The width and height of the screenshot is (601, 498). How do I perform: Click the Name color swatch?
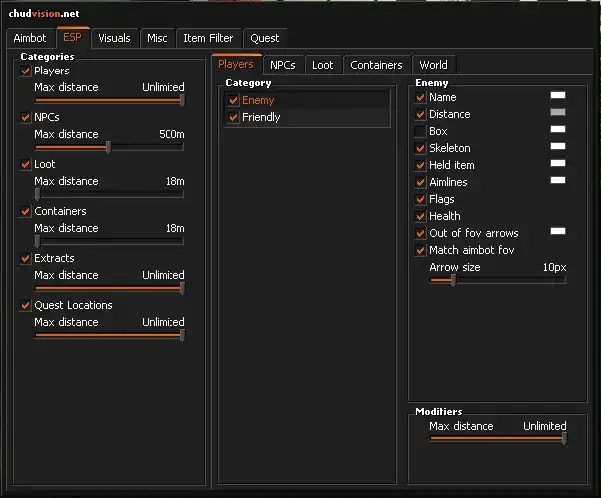557,95
